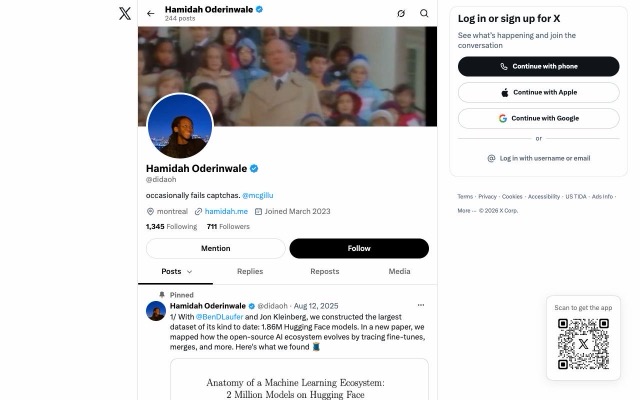The image size is (640, 400).
Task: Switch to the Reposts tab
Action: pos(324,271)
